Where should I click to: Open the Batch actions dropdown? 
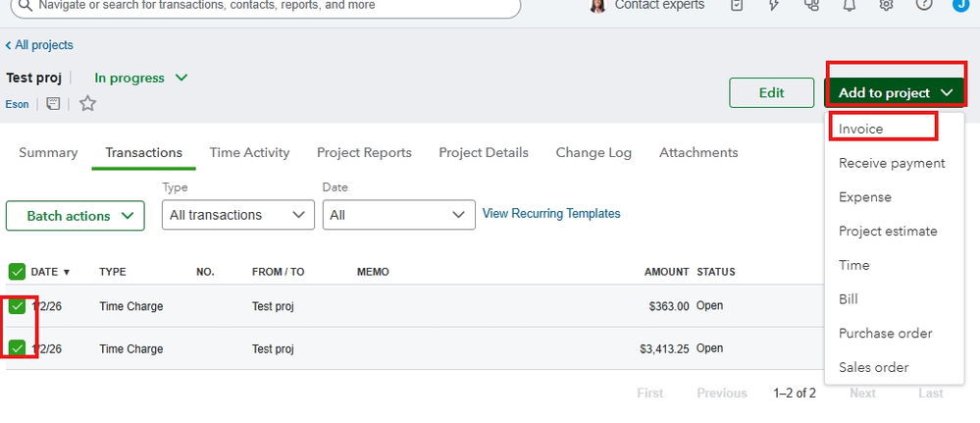[75, 216]
